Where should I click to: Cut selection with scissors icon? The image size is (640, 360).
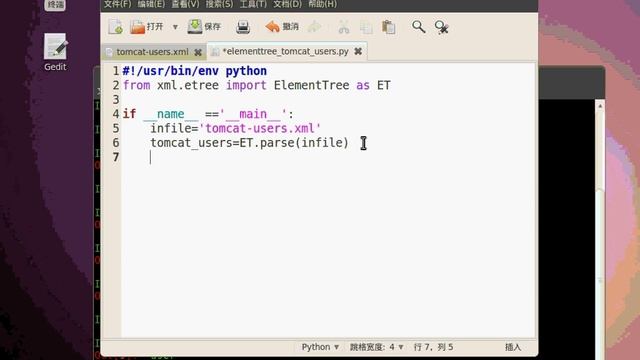[344, 27]
